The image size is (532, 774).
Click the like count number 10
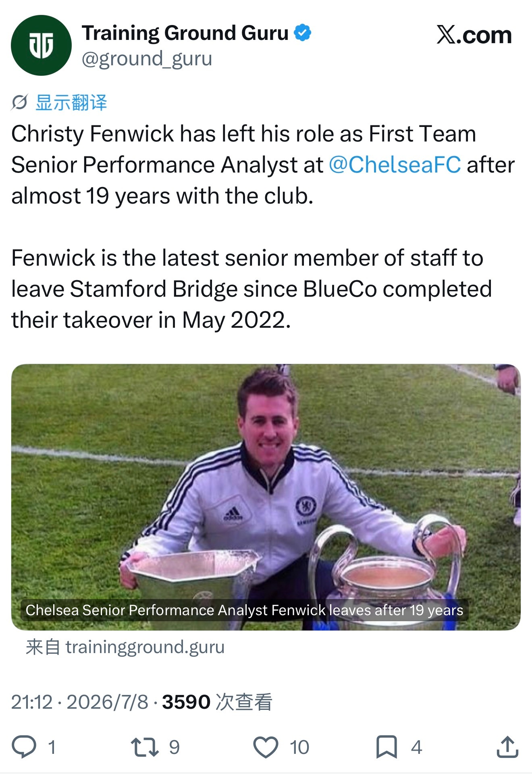pyautogui.click(x=299, y=747)
